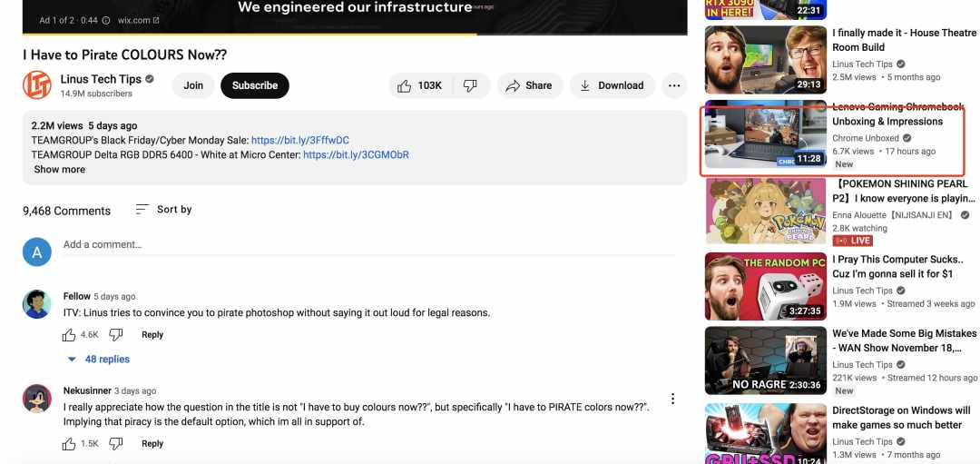The width and height of the screenshot is (980, 464).
Task: Click the 9,468 Comments count
Action: click(67, 211)
